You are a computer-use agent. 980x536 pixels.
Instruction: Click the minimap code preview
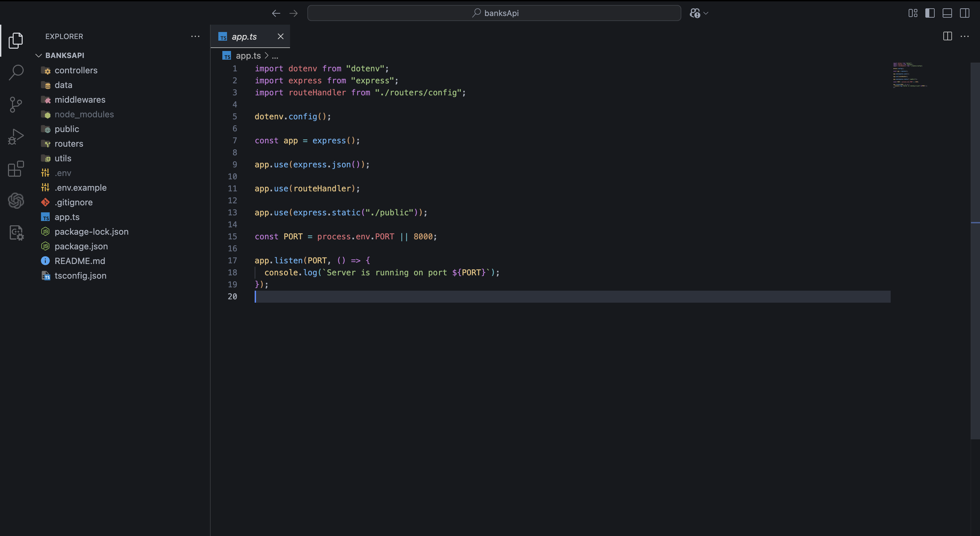pos(910,75)
